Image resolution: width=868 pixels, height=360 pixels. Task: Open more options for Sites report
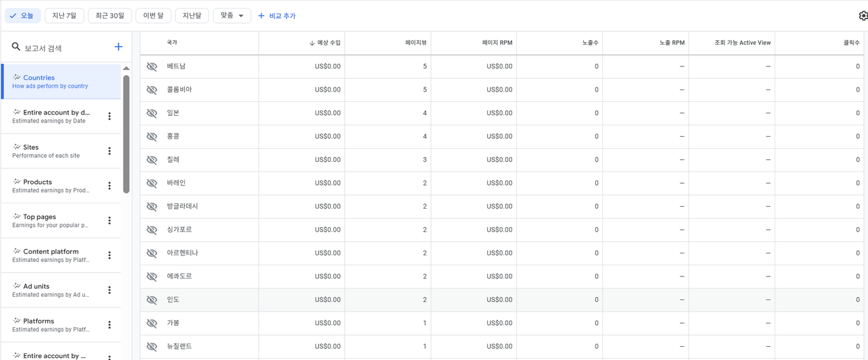[x=109, y=151]
